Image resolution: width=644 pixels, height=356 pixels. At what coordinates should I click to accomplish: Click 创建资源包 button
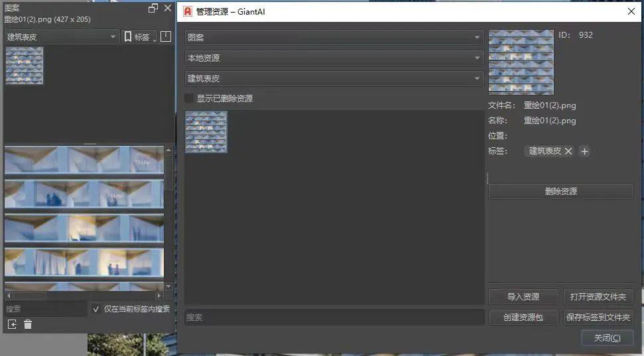[523, 318]
